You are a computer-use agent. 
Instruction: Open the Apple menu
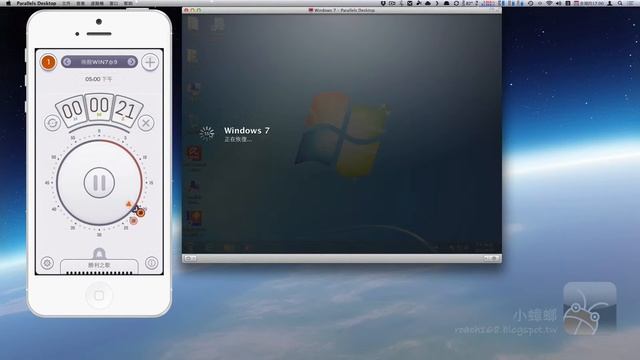pyautogui.click(x=8, y=3)
